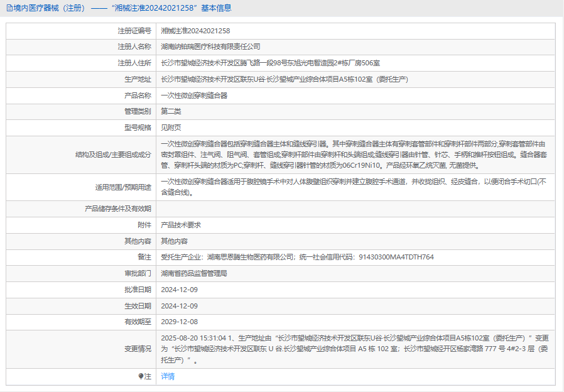Click the 批准日期 label

click(x=138, y=290)
